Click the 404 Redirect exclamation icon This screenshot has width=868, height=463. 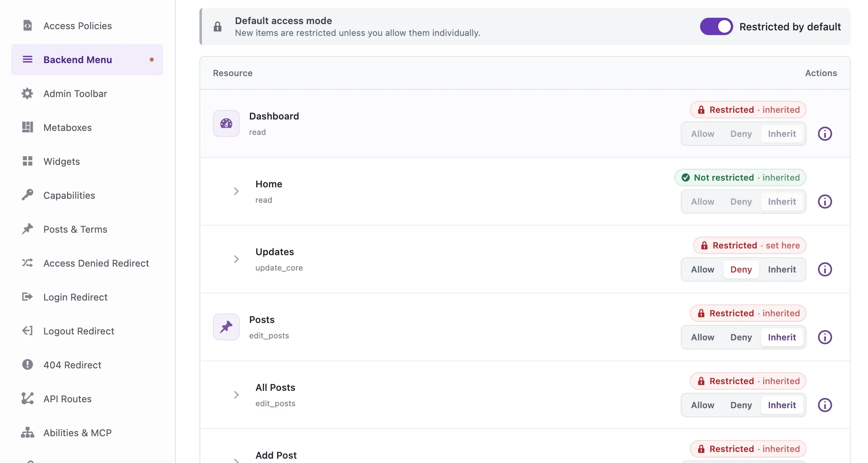pos(27,364)
